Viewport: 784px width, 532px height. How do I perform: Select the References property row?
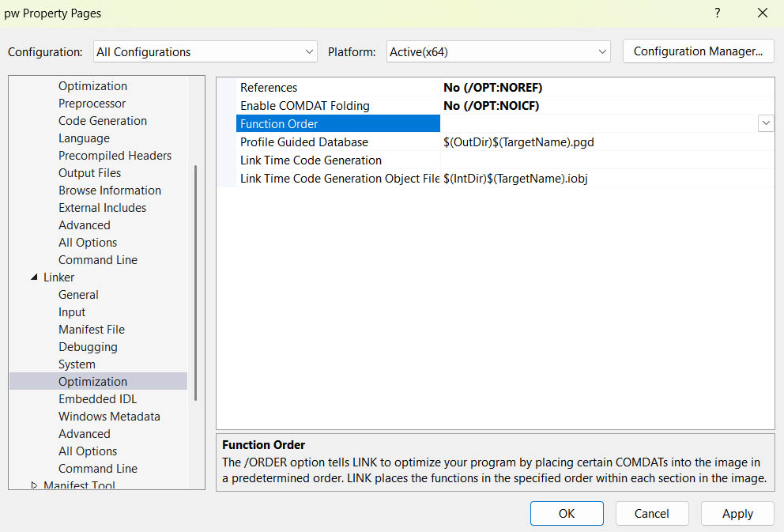(x=269, y=88)
